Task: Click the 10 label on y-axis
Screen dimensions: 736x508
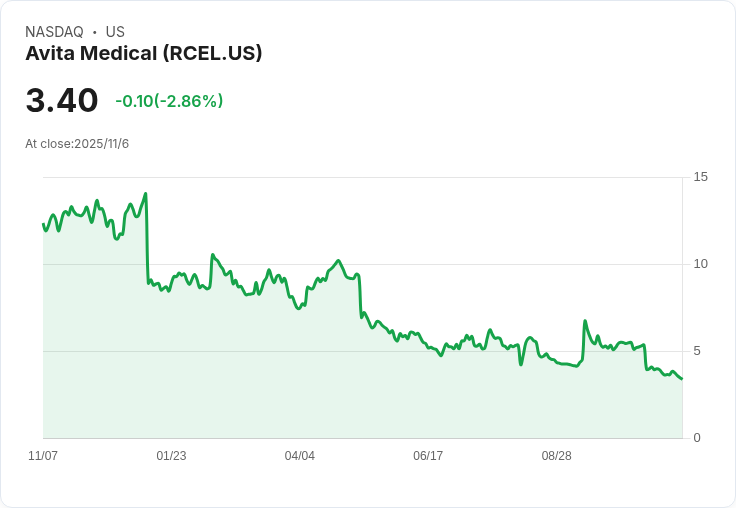Action: (x=700, y=264)
